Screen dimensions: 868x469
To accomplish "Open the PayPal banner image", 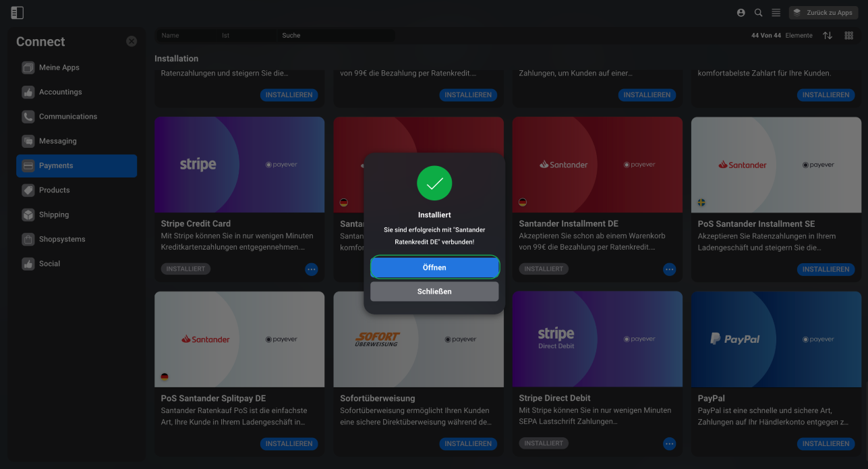I will pos(776,339).
